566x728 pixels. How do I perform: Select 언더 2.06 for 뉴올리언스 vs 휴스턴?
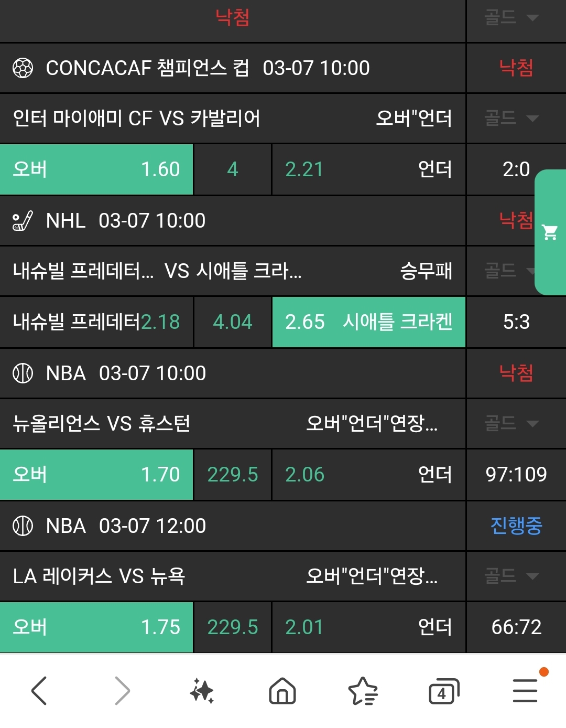(368, 475)
